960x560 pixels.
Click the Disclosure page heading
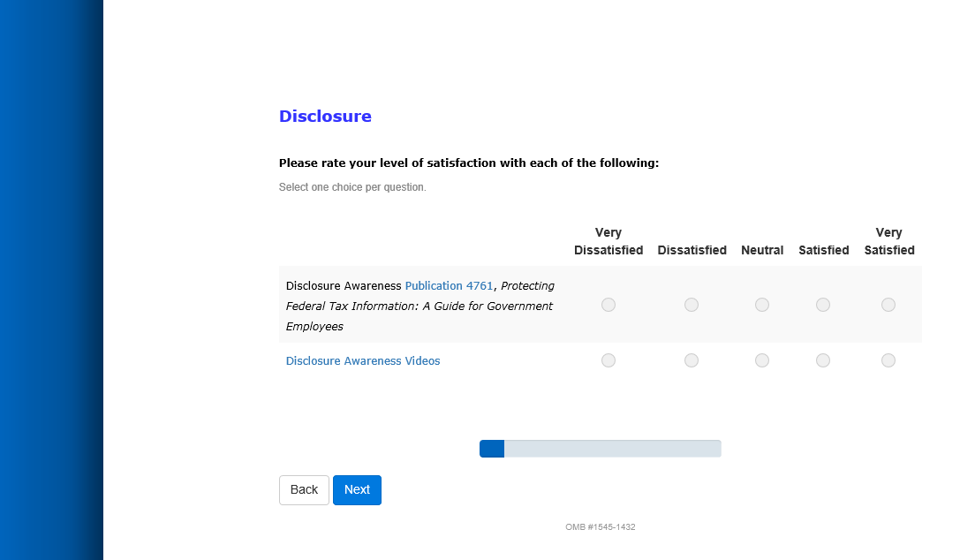pyautogui.click(x=325, y=117)
